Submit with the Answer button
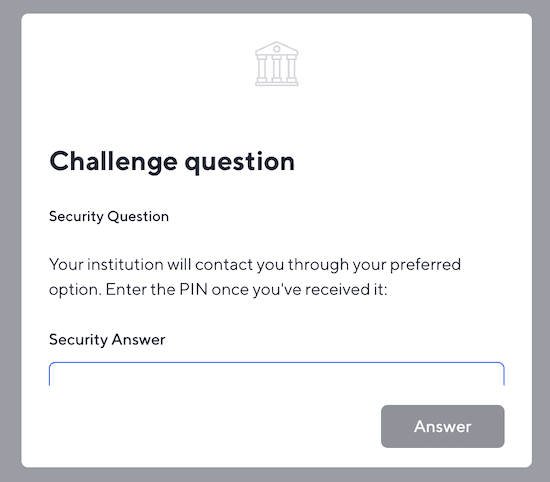The height and width of the screenshot is (482, 550). pyautogui.click(x=443, y=426)
